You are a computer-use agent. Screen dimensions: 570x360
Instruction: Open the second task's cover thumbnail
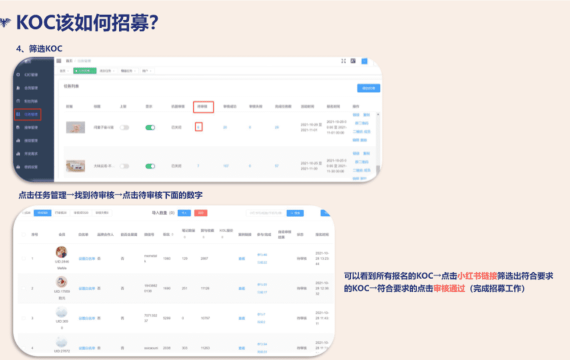click(x=75, y=166)
